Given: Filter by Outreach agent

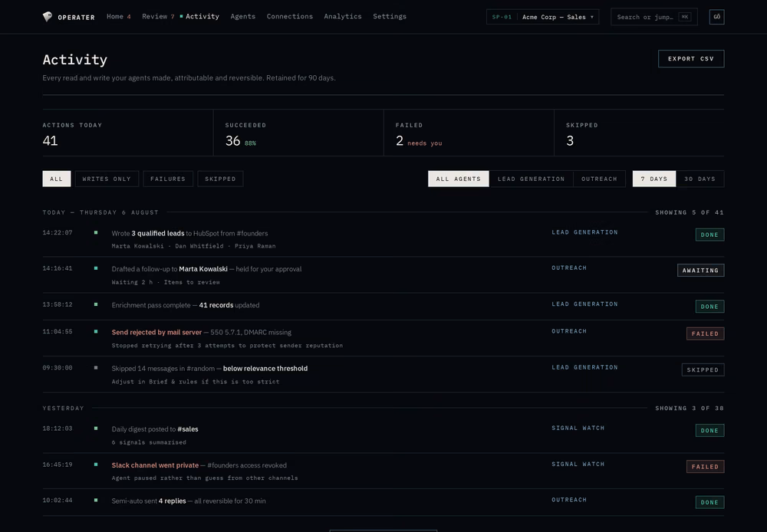Looking at the screenshot, I should (599, 179).
